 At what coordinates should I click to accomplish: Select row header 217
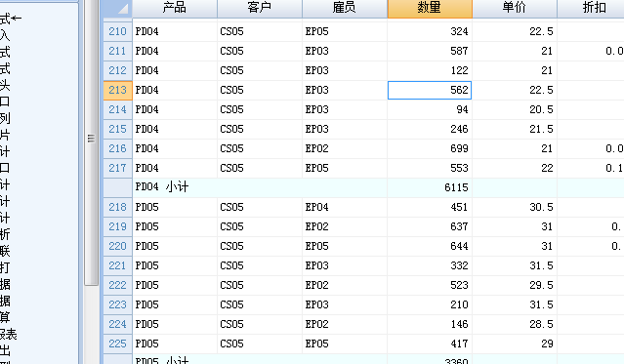[118, 168]
